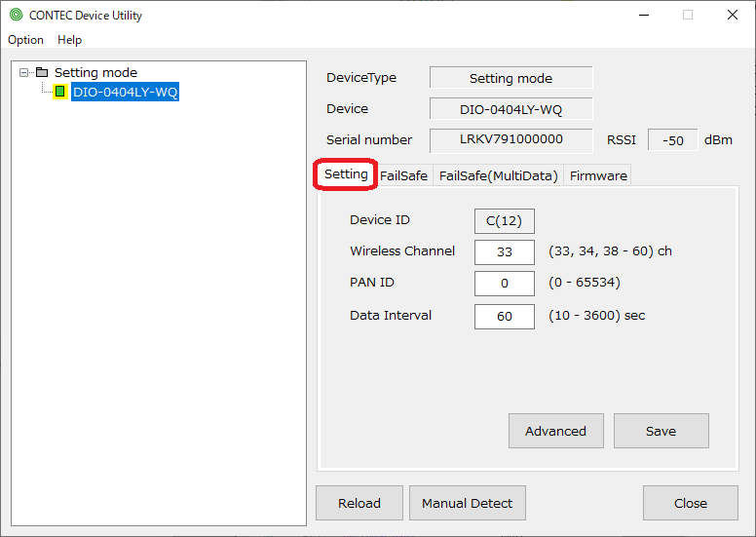Click the 'dBm' unit text
This screenshot has width=756, height=537.
(x=718, y=140)
